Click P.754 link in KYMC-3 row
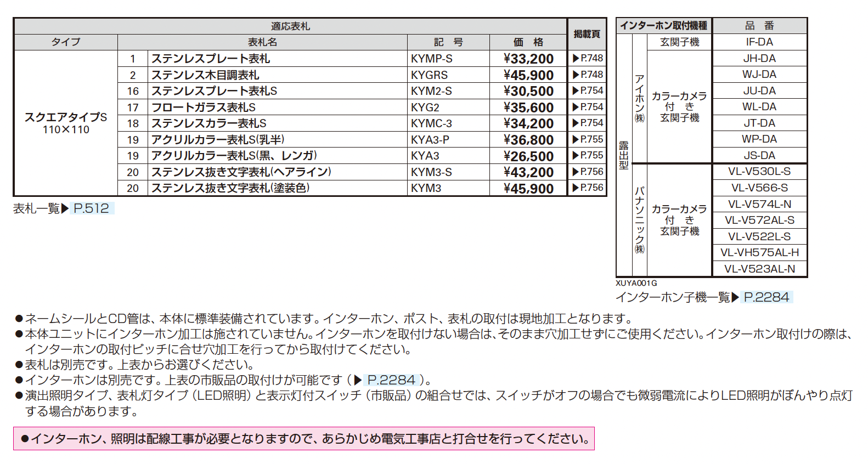The image size is (868, 464). click(x=588, y=123)
